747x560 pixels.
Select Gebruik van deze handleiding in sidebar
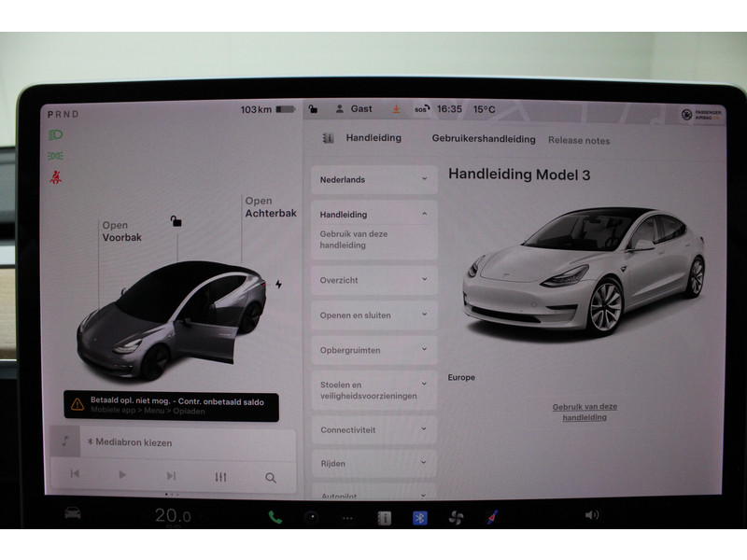pos(354,240)
